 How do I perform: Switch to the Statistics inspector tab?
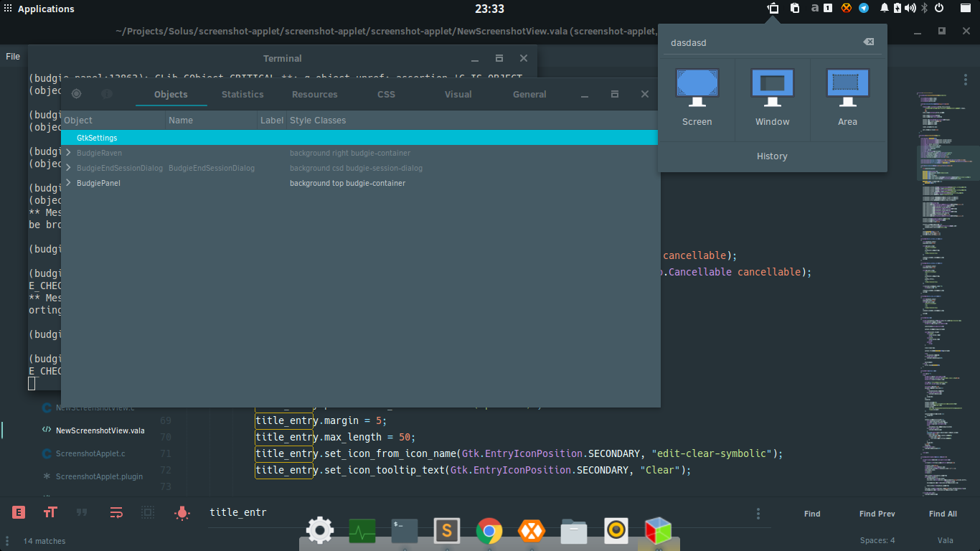click(242, 94)
